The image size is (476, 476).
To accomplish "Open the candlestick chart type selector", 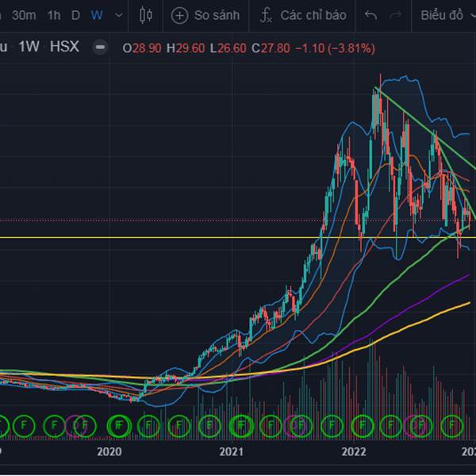I will pos(146,15).
